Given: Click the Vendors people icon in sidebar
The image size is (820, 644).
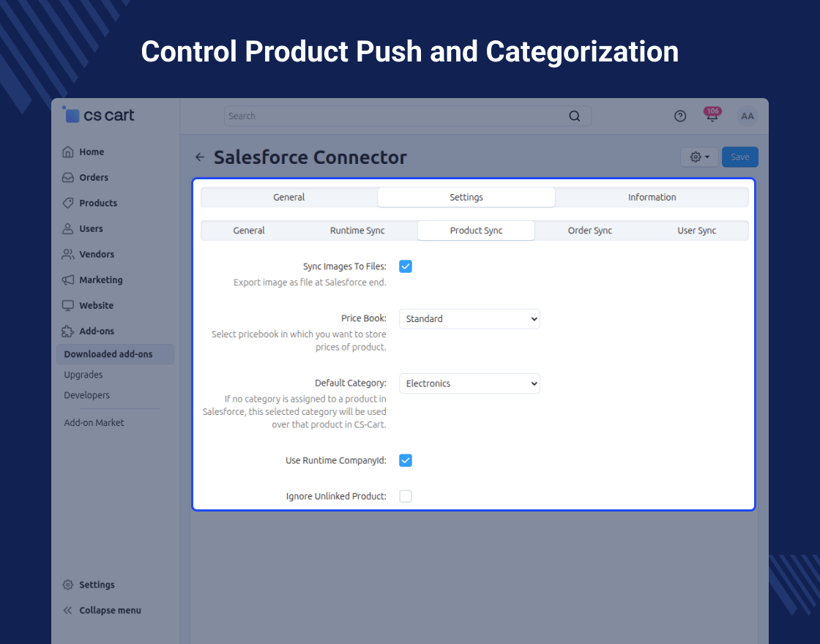Looking at the screenshot, I should pos(68,254).
